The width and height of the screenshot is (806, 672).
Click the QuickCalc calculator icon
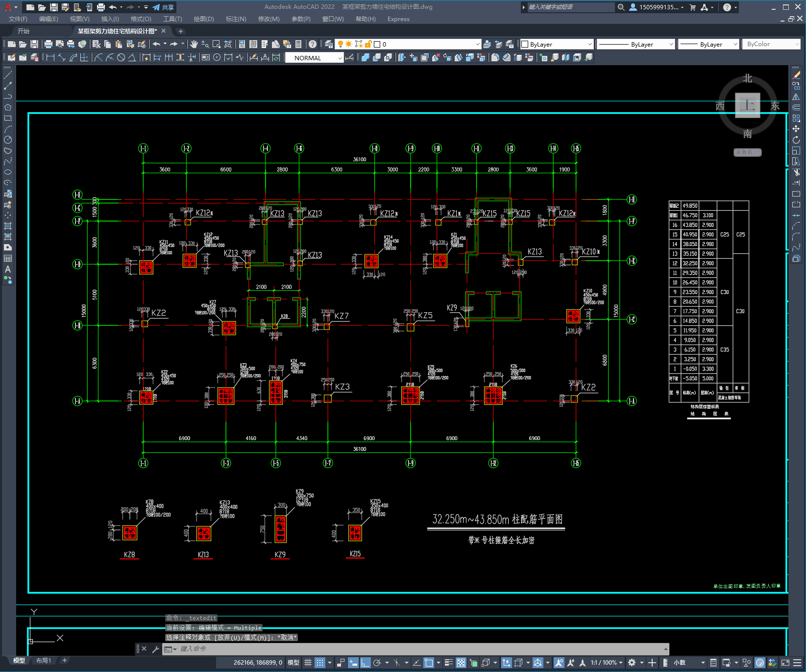click(x=298, y=44)
